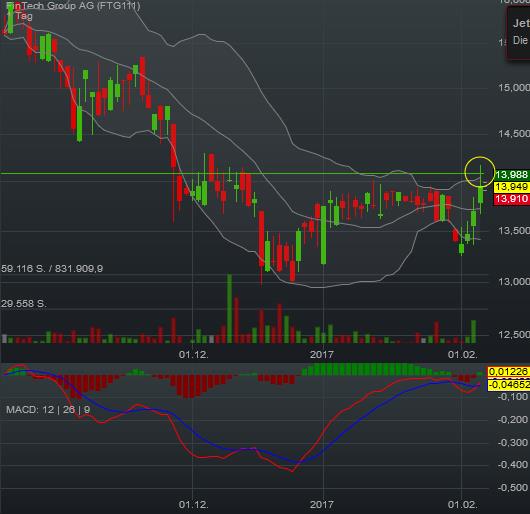Click the yellow 0,01226 MACD value label
530x514 pixels.
508,372
